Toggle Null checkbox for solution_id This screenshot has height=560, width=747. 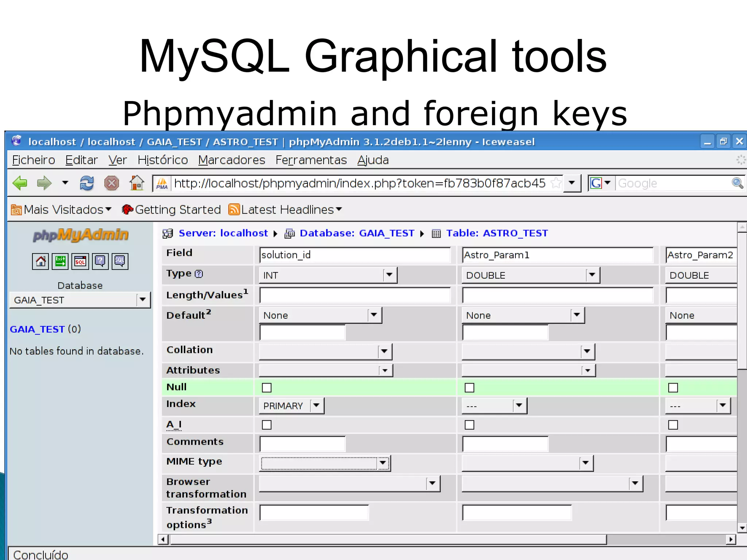(267, 388)
